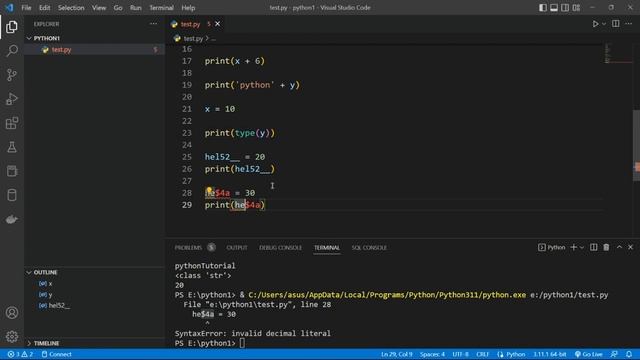640x360 pixels.
Task: Open the Search view
Action: 12,51
